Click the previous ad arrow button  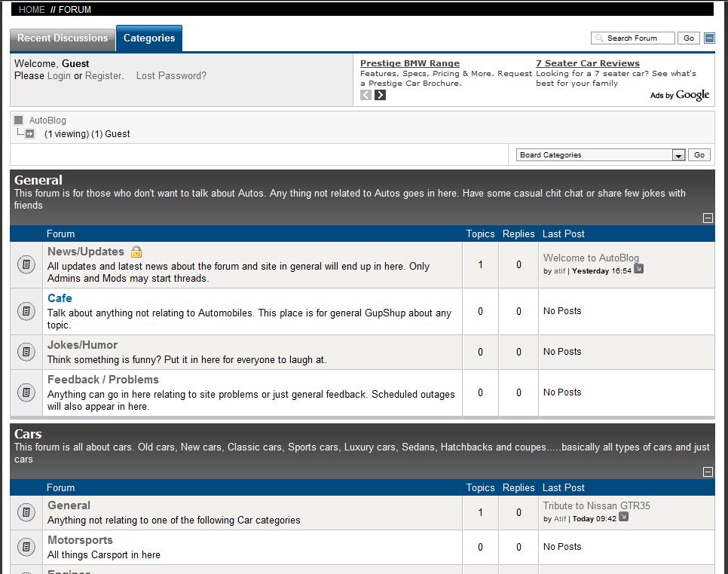[366, 95]
